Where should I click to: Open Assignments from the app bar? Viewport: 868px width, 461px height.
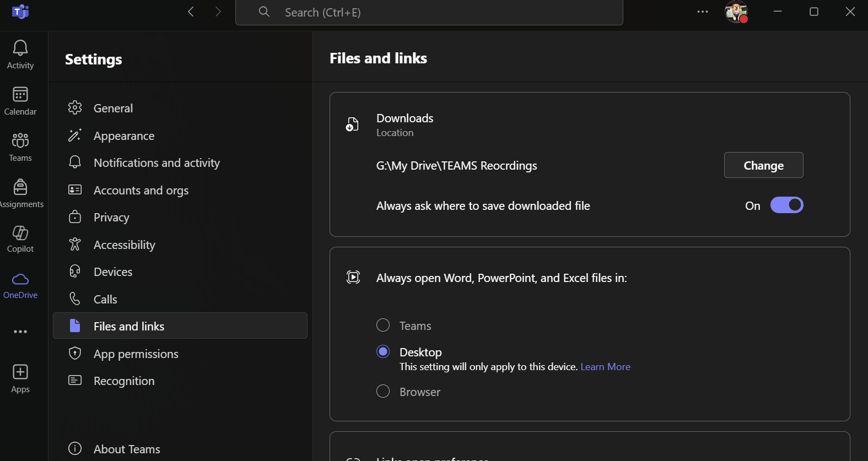click(20, 194)
